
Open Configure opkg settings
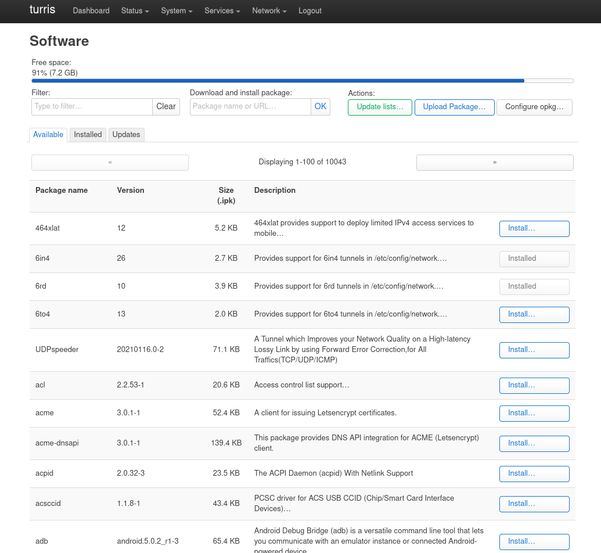(x=536, y=106)
